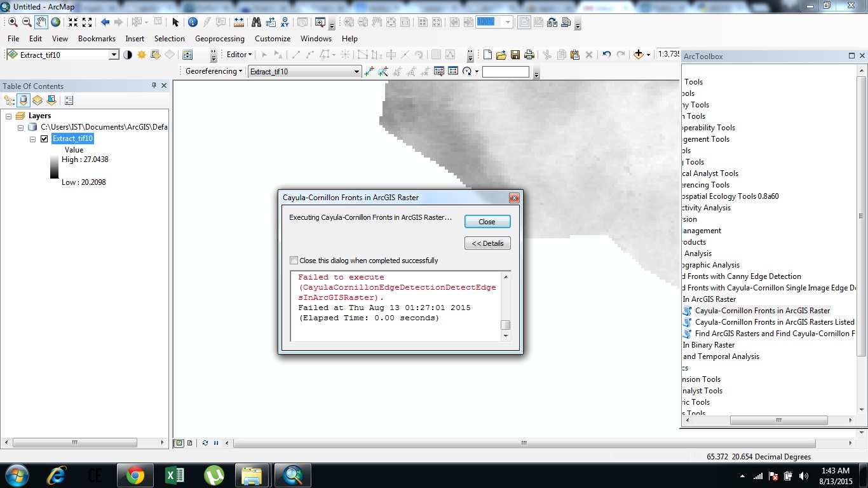Switch to Data View at map bottom

pyautogui.click(x=180, y=443)
